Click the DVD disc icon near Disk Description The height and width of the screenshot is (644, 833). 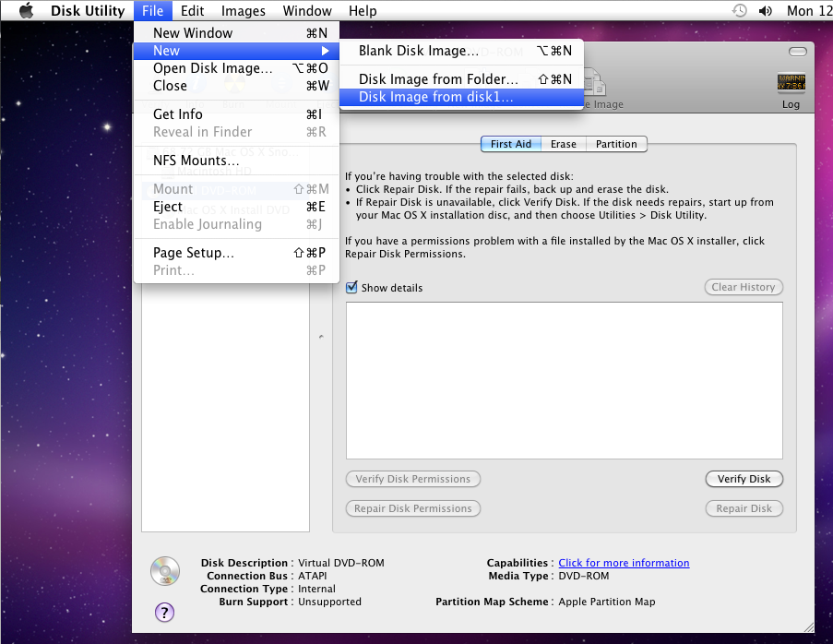click(165, 571)
